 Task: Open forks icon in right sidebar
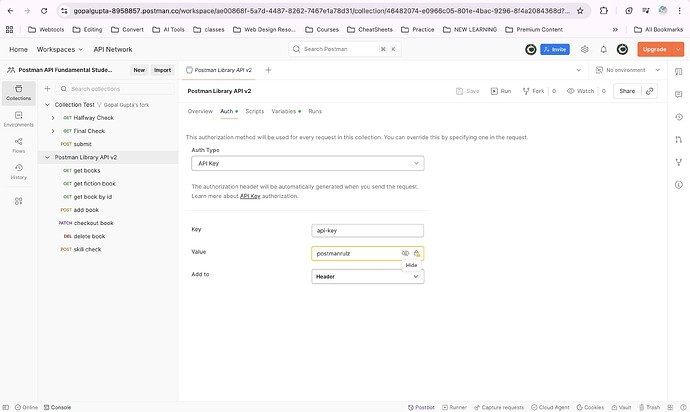[x=679, y=162]
